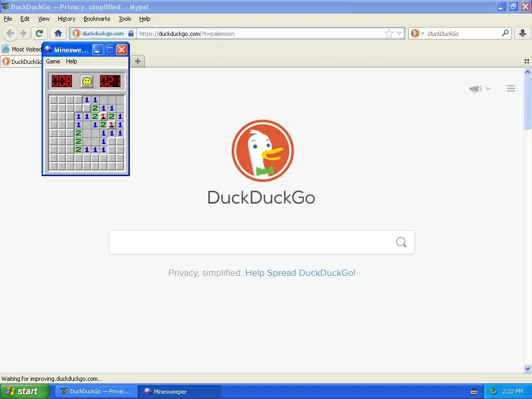Expand the chevron next to the megaphone
The image size is (532, 399).
click(x=488, y=88)
